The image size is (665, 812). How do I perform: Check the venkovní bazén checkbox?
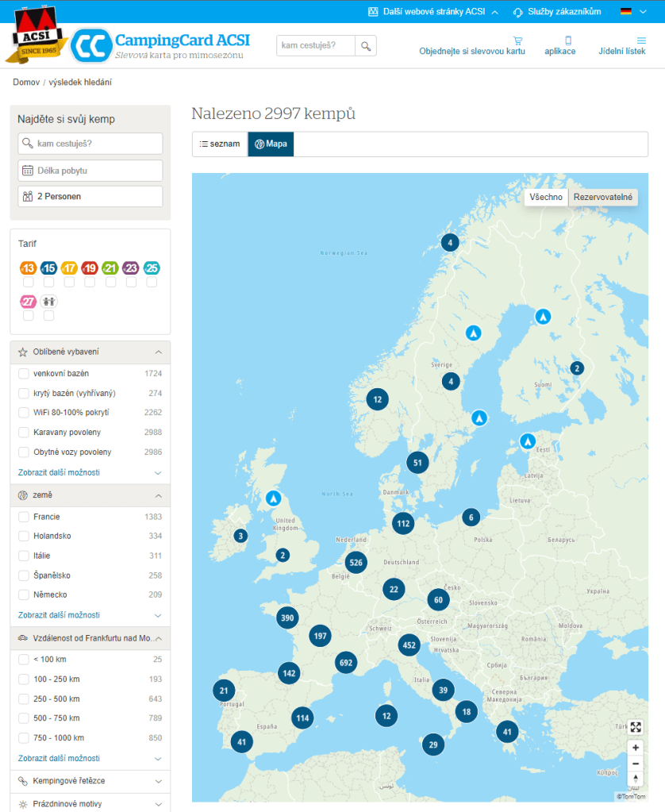(24, 373)
